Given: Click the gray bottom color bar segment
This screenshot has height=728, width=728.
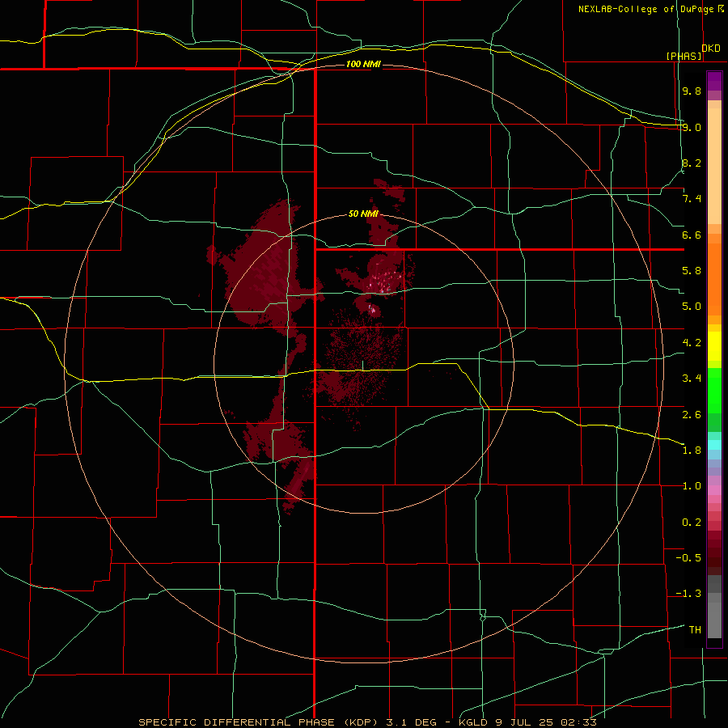Looking at the screenshot, I should [x=714, y=622].
